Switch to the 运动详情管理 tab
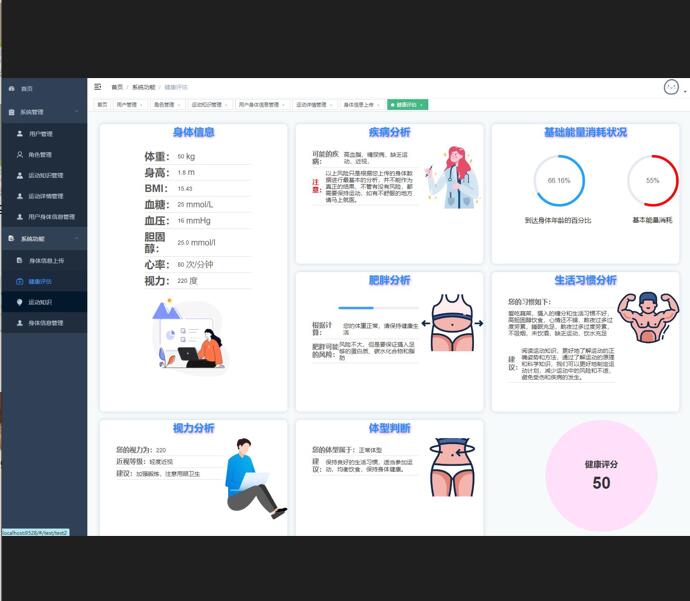This screenshot has width=690, height=601. pos(315,105)
